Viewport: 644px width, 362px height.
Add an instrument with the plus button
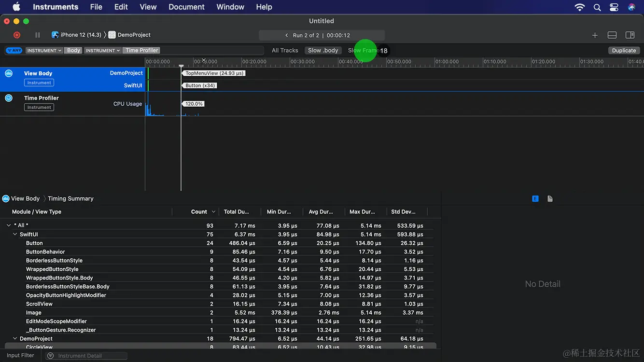[x=595, y=35]
